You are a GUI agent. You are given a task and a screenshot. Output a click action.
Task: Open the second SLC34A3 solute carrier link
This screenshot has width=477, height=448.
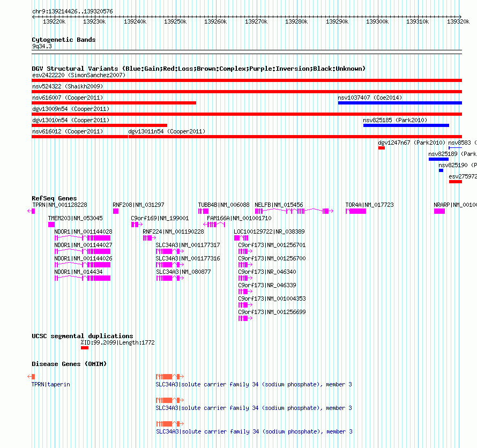coord(254,408)
